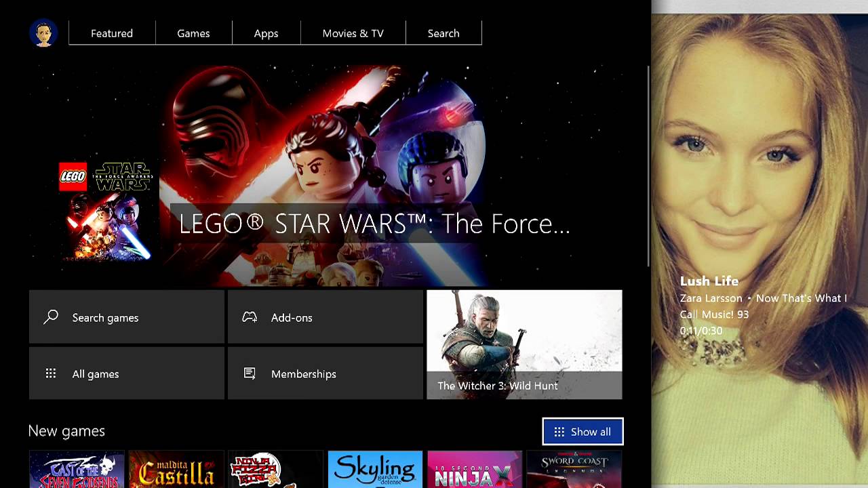
Task: Click the controller icon beside Add-ons
Action: 250,317
